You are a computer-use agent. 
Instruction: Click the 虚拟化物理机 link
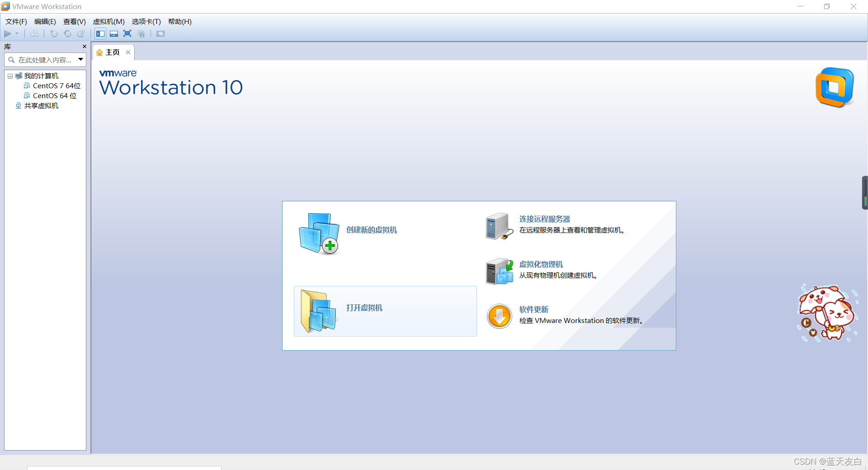pyautogui.click(x=541, y=264)
